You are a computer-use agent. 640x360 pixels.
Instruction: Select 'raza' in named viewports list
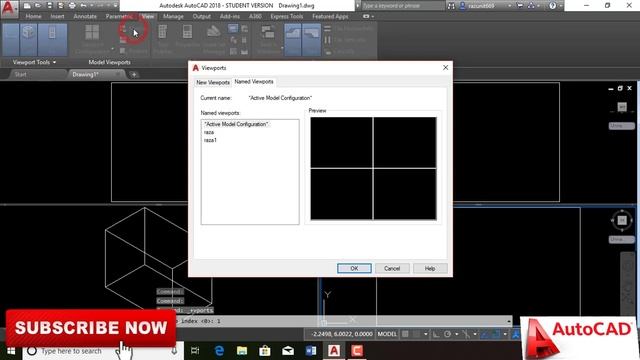209,132
